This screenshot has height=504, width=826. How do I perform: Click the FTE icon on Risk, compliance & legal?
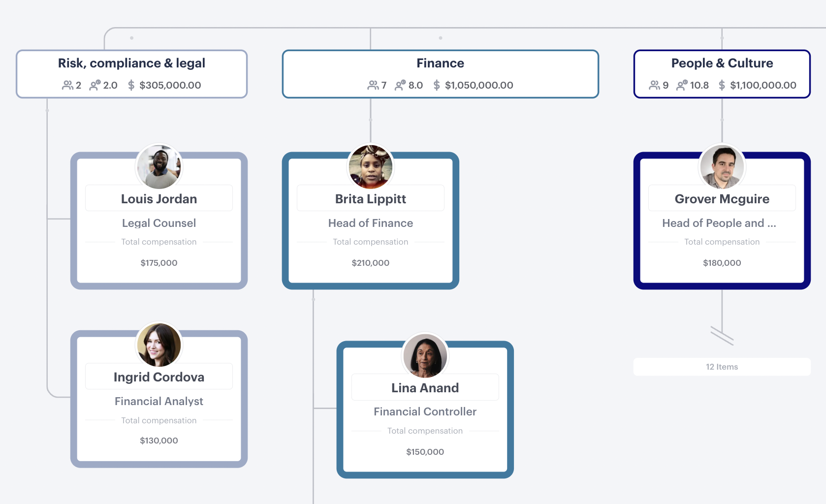click(x=95, y=85)
